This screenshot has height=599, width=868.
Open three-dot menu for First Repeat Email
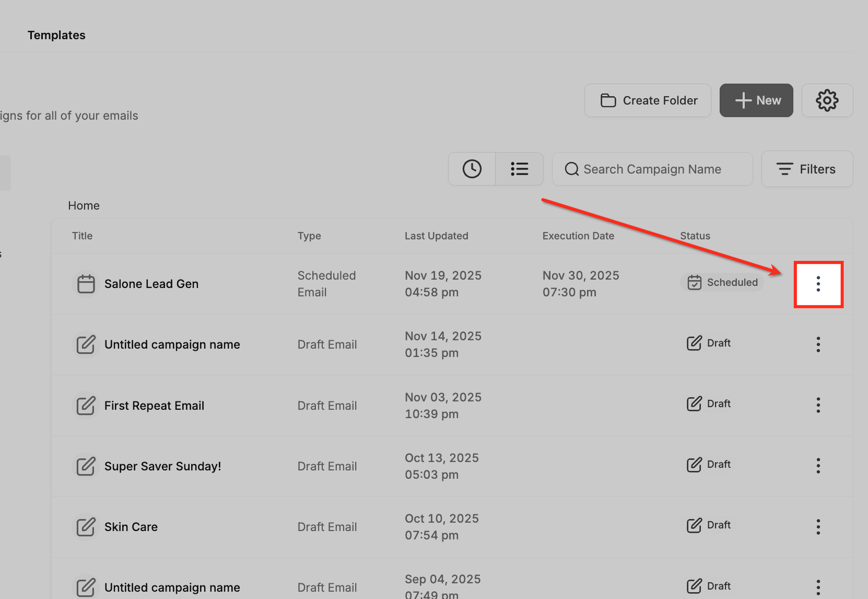[818, 405]
